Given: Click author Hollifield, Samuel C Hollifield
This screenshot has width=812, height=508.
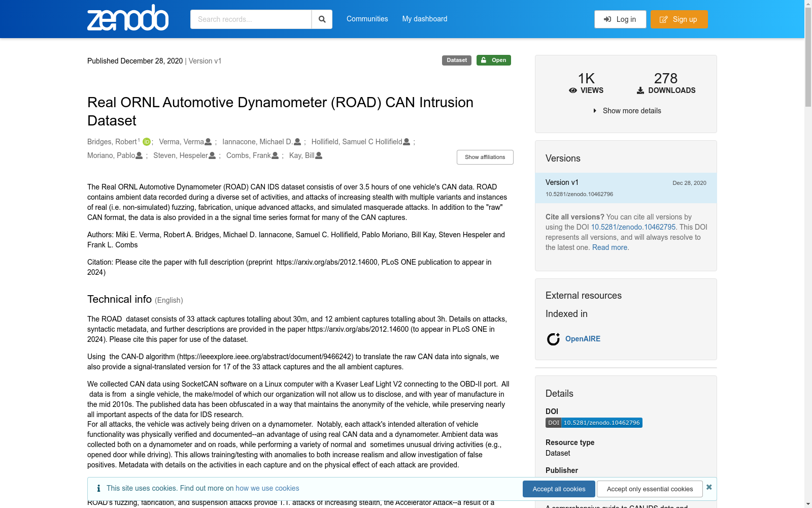Looking at the screenshot, I should click(x=357, y=142).
